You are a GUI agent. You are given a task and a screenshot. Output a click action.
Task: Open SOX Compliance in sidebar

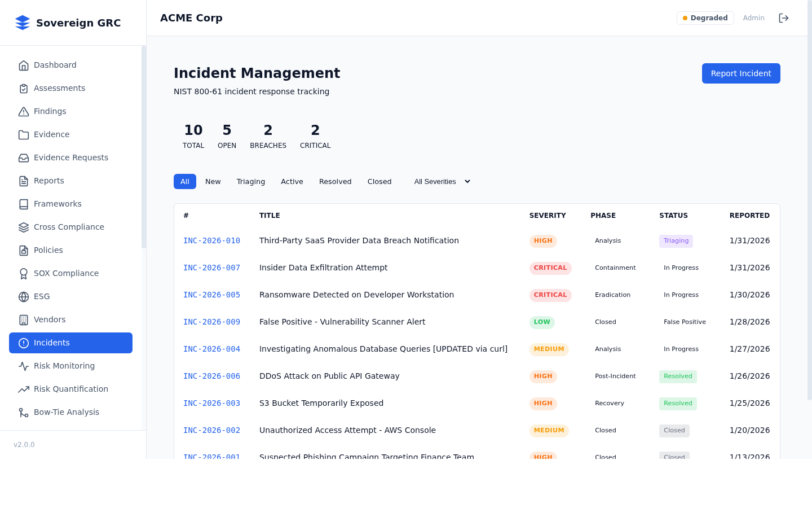click(x=66, y=274)
